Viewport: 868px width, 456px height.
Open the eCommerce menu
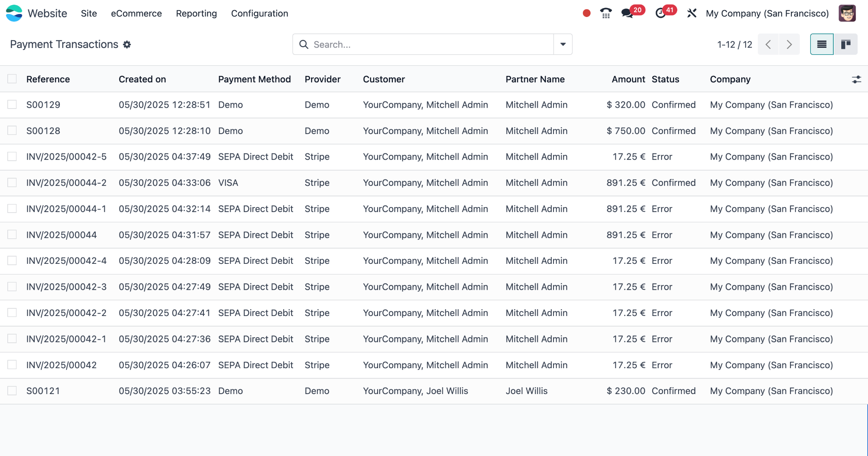136,14
